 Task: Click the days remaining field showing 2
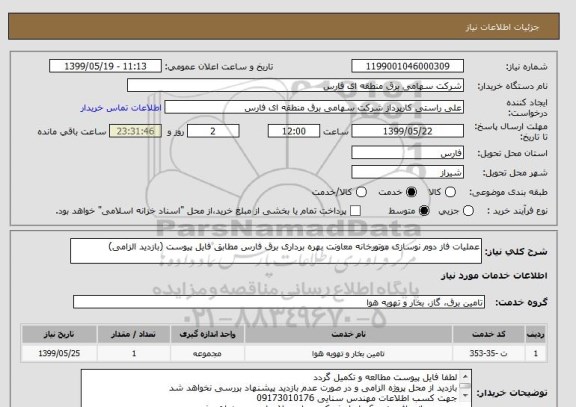pos(213,131)
